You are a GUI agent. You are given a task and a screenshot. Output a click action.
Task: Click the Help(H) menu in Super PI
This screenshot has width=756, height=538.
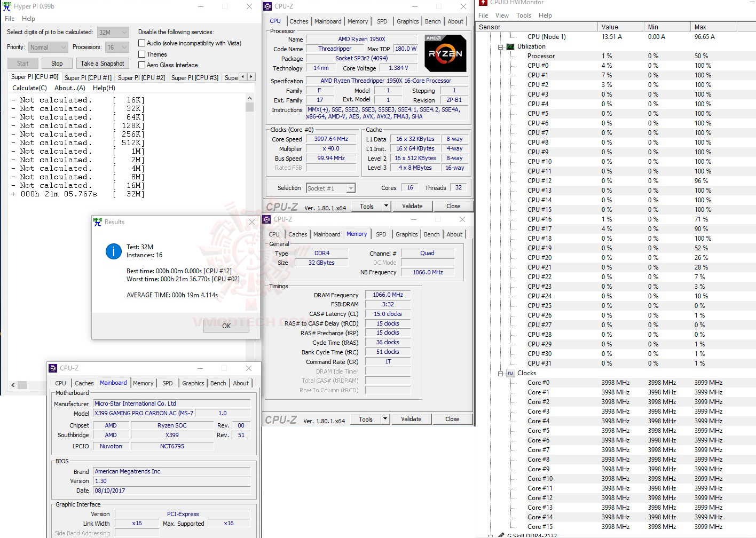104,88
